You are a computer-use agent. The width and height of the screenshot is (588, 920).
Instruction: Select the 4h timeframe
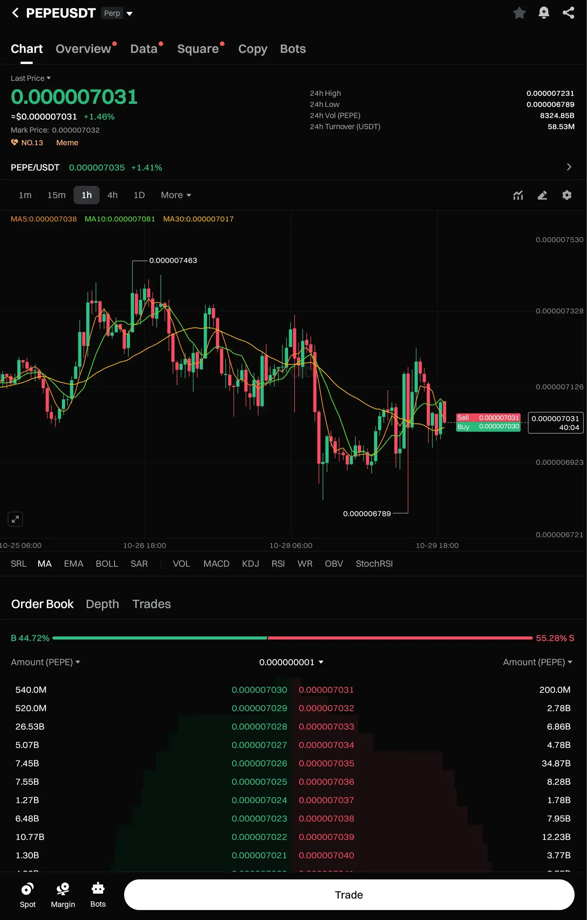tap(113, 195)
